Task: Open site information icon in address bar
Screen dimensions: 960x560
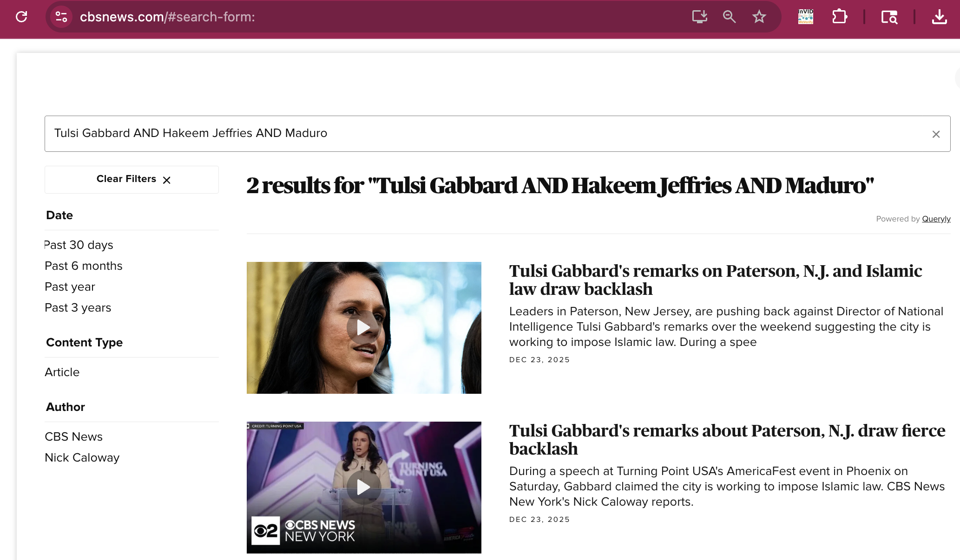Action: 61,17
